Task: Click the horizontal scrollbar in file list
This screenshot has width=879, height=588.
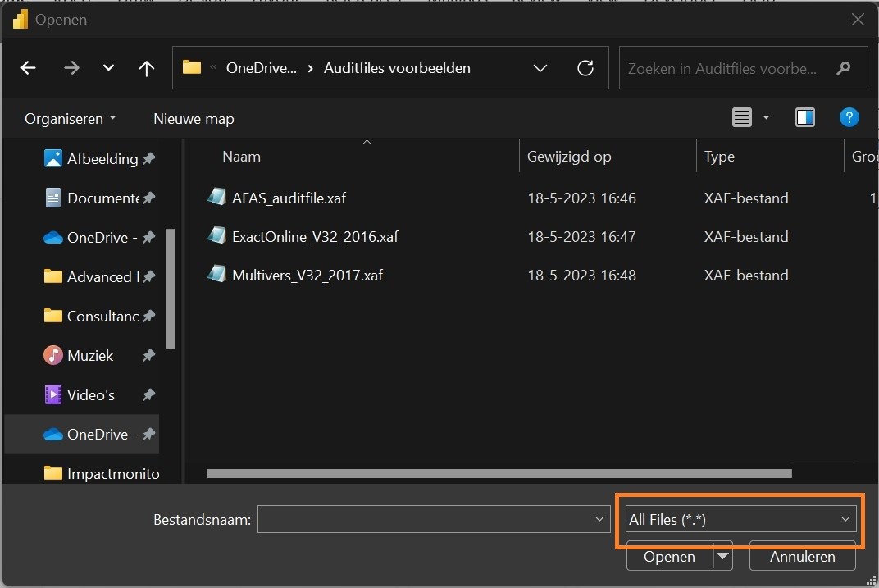Action: tap(499, 473)
